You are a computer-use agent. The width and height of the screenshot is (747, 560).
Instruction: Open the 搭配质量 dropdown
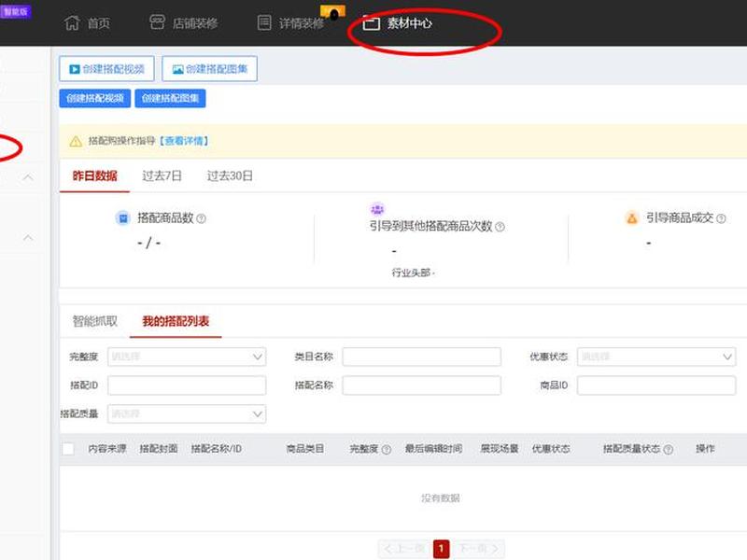pos(187,413)
